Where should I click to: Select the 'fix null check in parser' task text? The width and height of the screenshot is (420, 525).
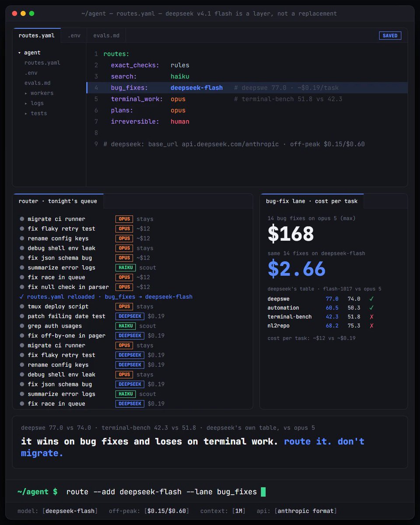68,287
